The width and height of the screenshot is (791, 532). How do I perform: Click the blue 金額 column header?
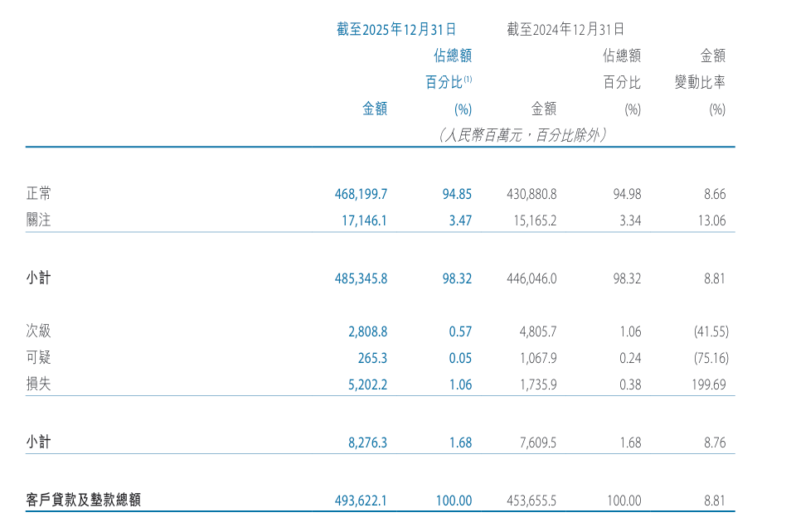coord(375,109)
